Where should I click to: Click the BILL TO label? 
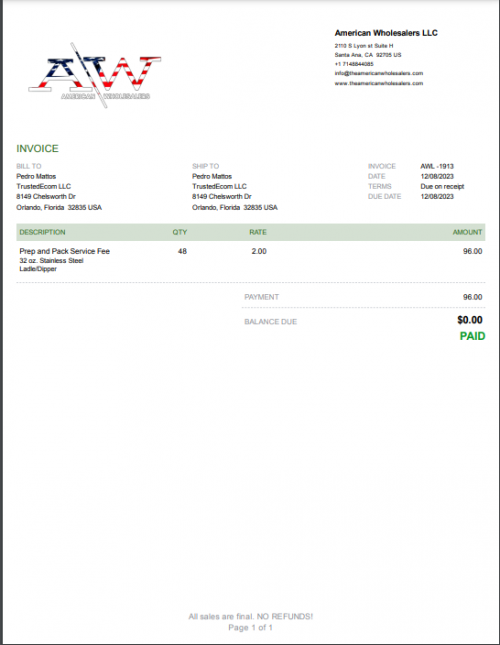click(29, 166)
